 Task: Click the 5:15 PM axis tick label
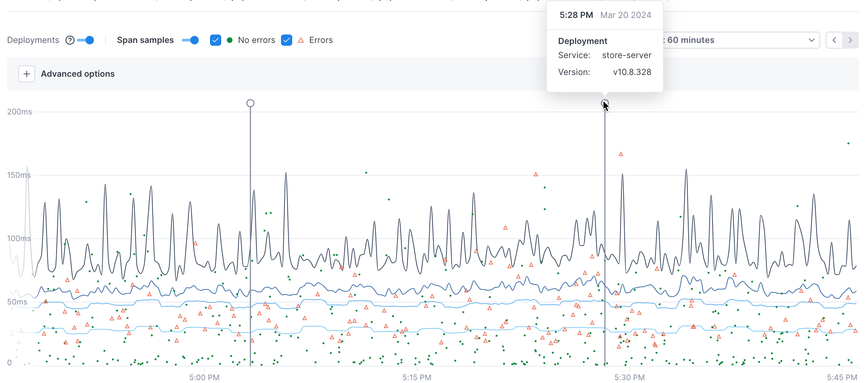417,377
